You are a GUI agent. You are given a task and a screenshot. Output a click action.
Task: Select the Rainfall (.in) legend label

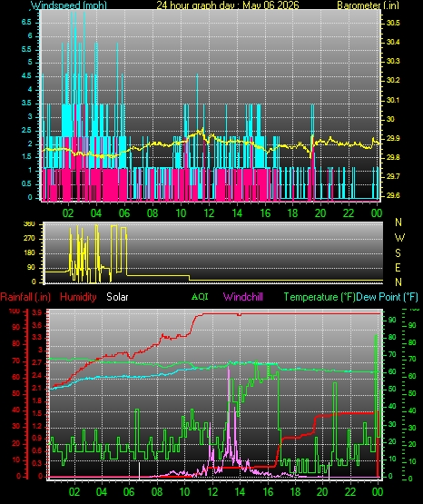pyautogui.click(x=25, y=297)
